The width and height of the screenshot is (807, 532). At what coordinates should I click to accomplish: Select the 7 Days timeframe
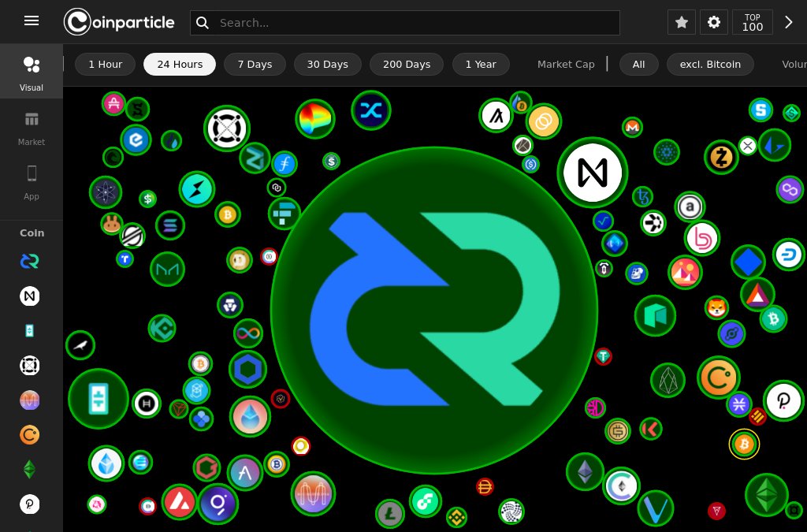pyautogui.click(x=255, y=65)
